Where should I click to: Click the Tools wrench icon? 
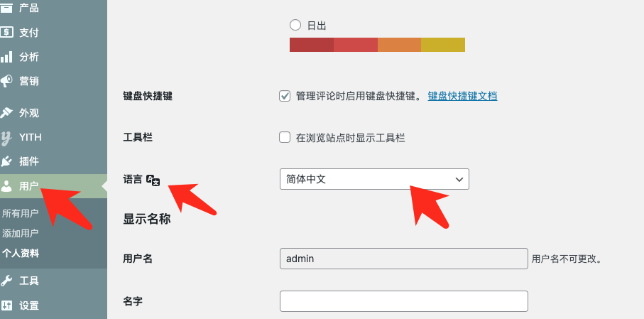(x=6, y=281)
